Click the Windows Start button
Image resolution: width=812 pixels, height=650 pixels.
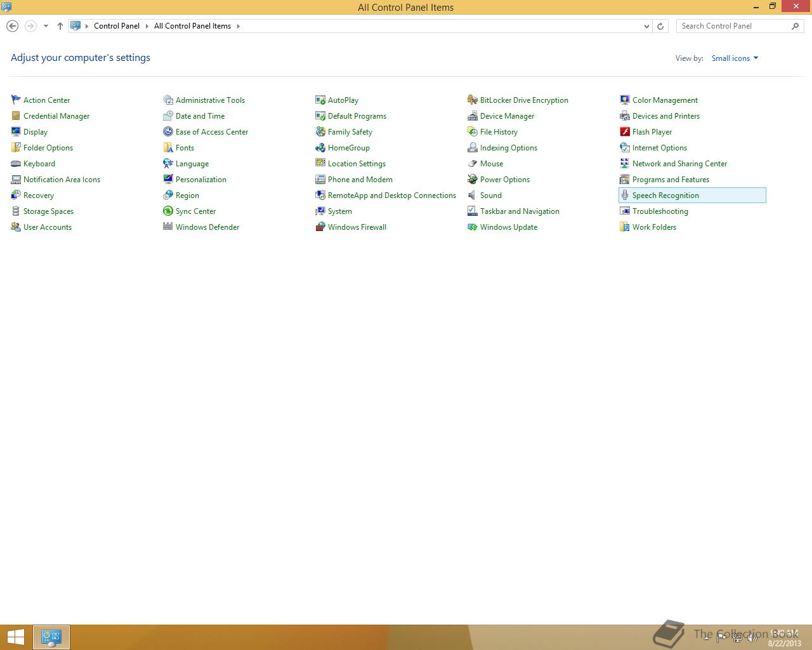click(x=15, y=637)
